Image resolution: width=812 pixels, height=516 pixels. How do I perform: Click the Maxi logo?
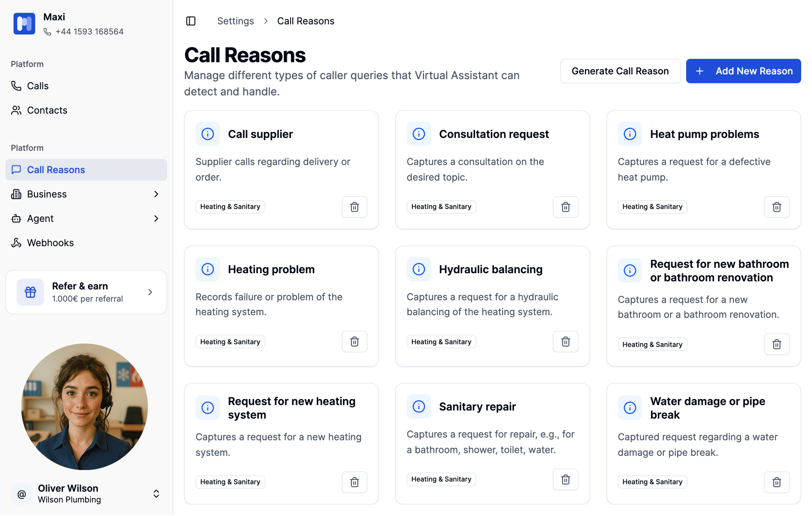[x=24, y=24]
